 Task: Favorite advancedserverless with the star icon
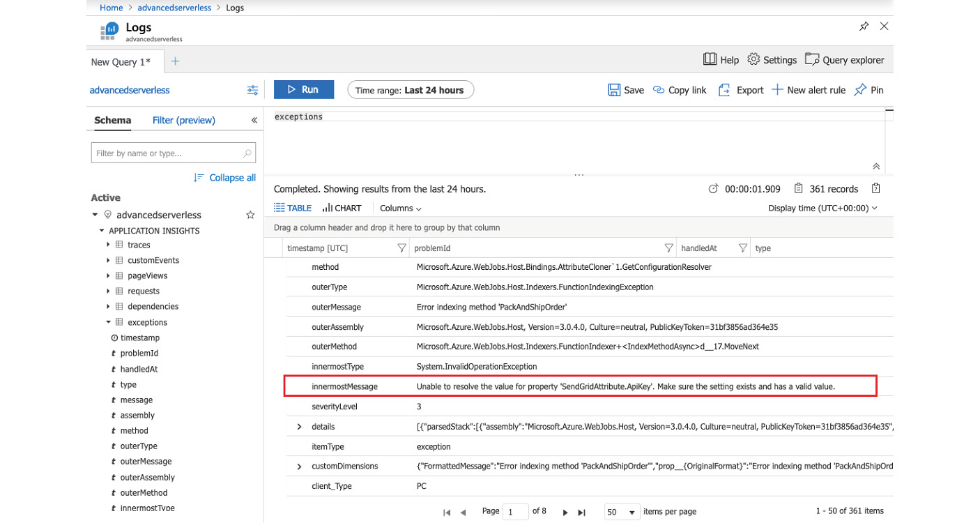[250, 215]
